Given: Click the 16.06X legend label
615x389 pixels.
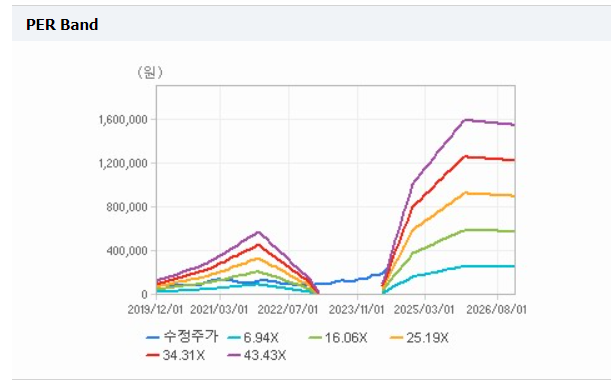Looking at the screenshot, I should (346, 337).
